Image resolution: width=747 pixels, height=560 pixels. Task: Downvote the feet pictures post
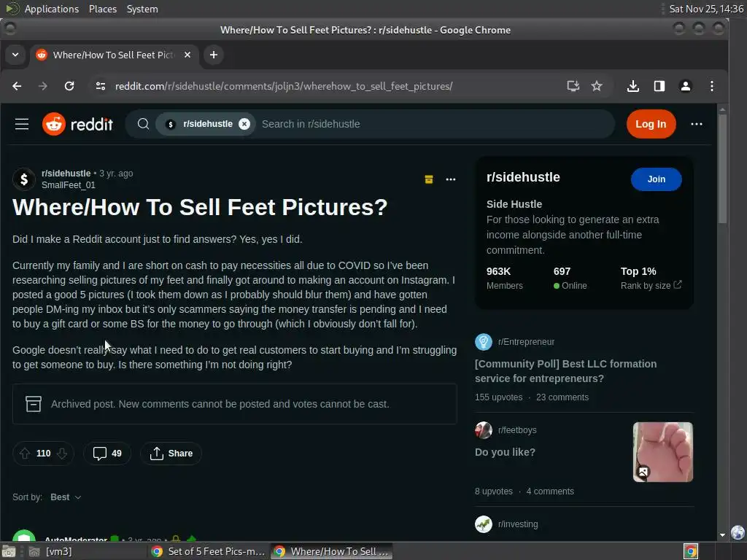pyautogui.click(x=62, y=454)
